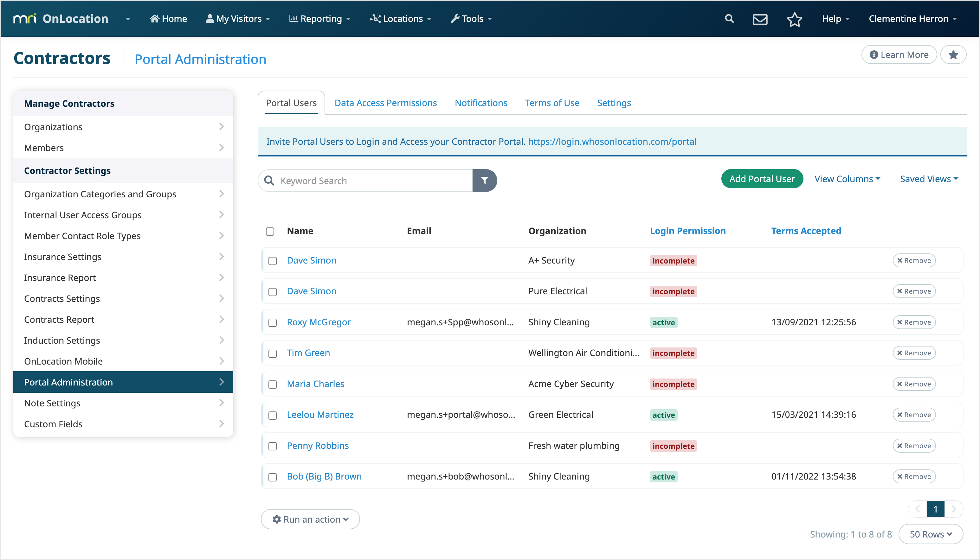Expand the My Visitors menu
Viewport: 980px width, 560px height.
click(x=238, y=18)
